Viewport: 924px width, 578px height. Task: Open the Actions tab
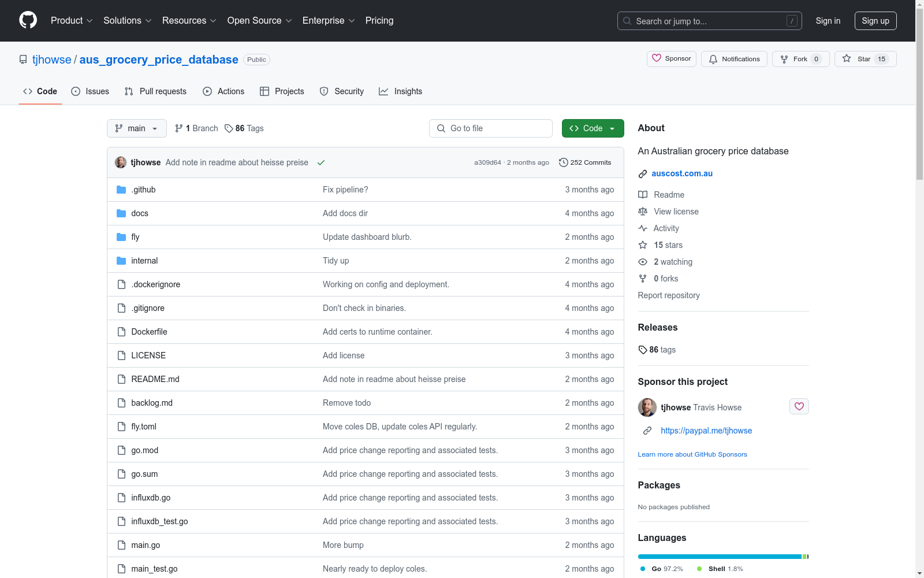point(223,91)
